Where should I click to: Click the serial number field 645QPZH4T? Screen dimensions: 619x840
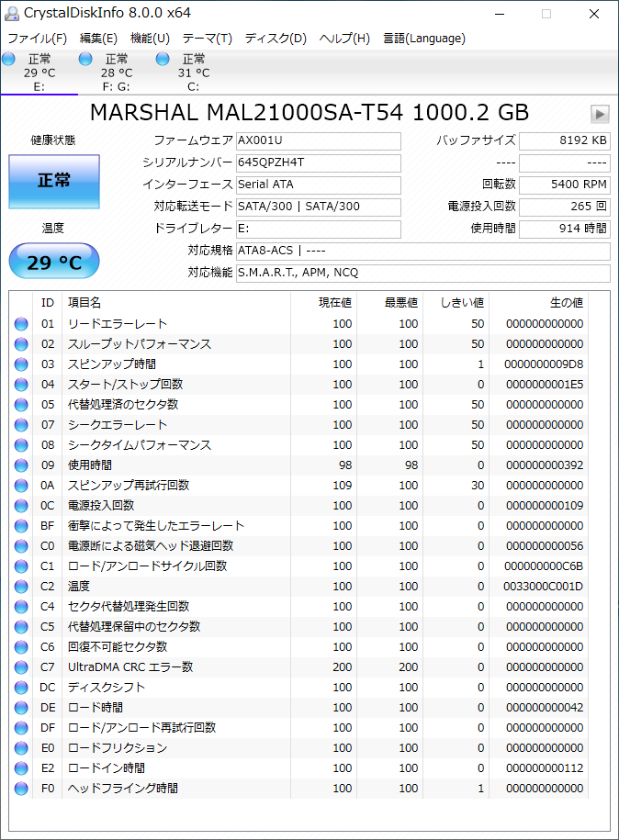319,162
